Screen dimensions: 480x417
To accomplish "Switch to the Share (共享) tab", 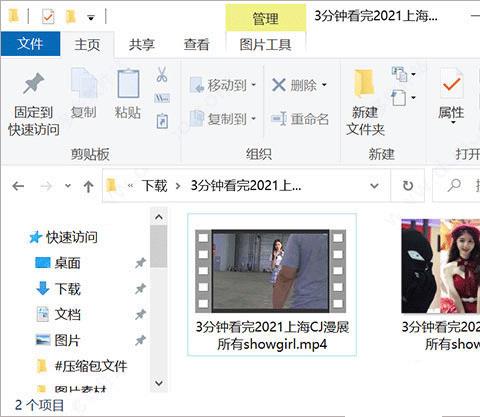I will [142, 44].
